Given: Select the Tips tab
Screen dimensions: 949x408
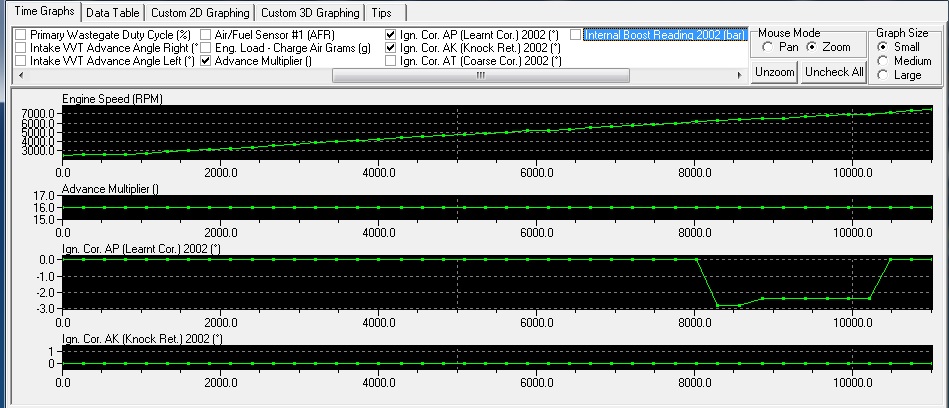Looking at the screenshot, I should pos(381,13).
